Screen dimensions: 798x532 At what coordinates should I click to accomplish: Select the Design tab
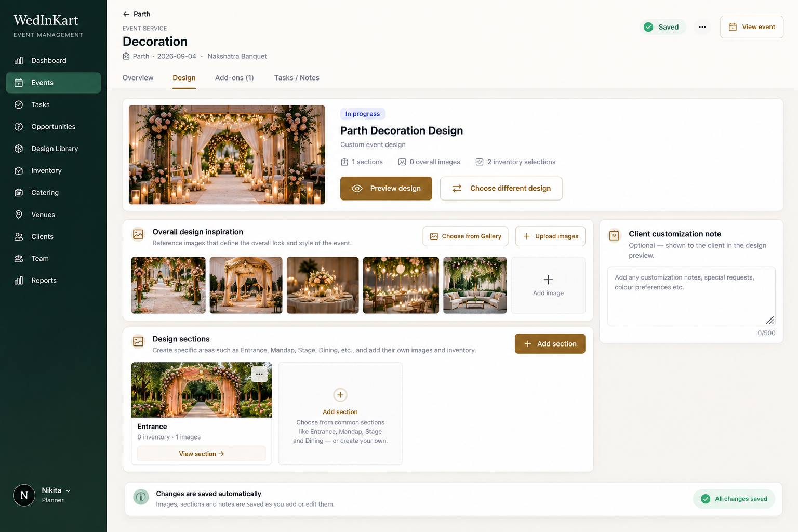(x=184, y=78)
